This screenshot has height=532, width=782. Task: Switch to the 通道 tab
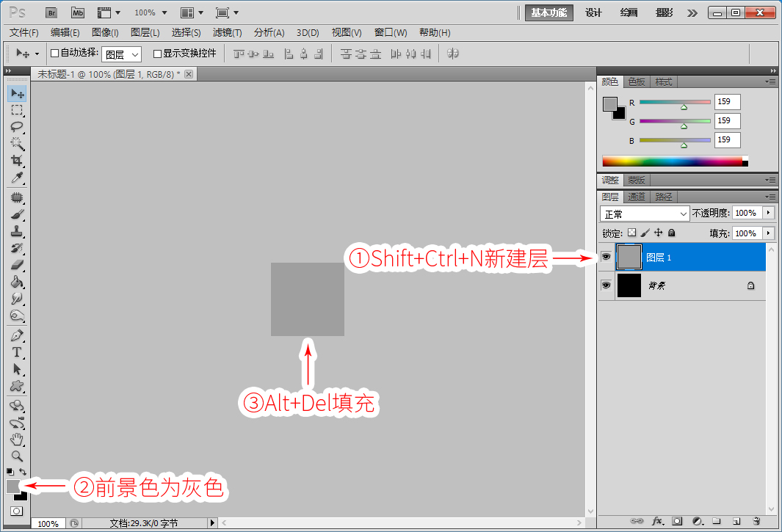(x=637, y=197)
